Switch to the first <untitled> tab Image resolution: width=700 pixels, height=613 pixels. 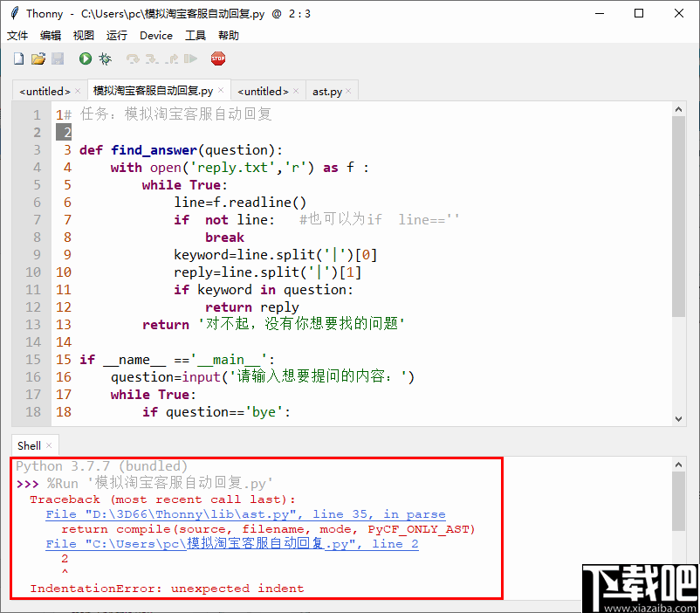(45, 91)
